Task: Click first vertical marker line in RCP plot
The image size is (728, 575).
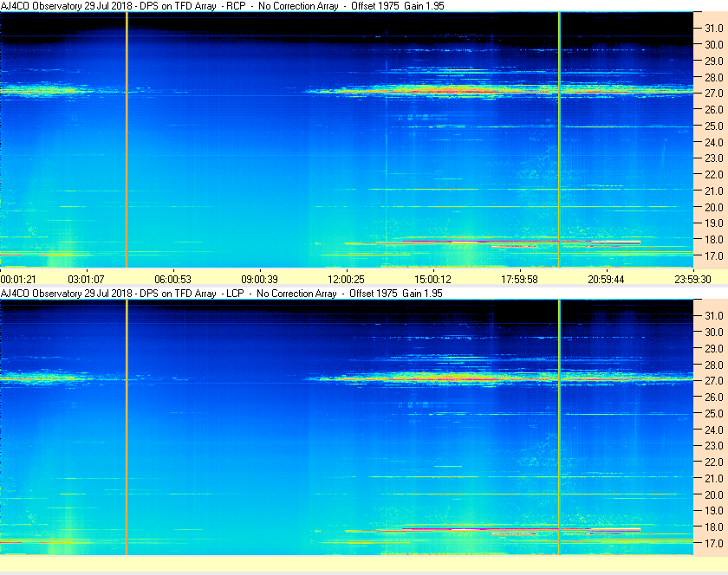Action: pos(127,139)
